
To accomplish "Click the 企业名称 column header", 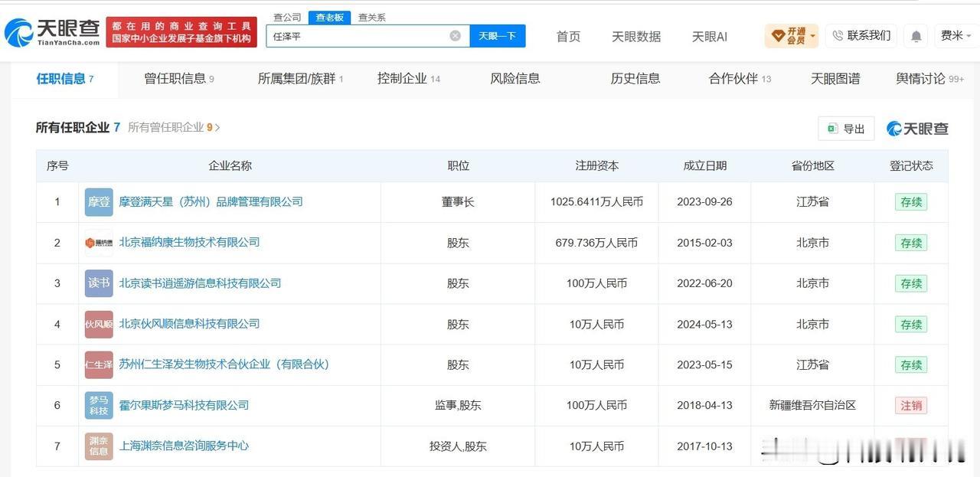I will [230, 165].
